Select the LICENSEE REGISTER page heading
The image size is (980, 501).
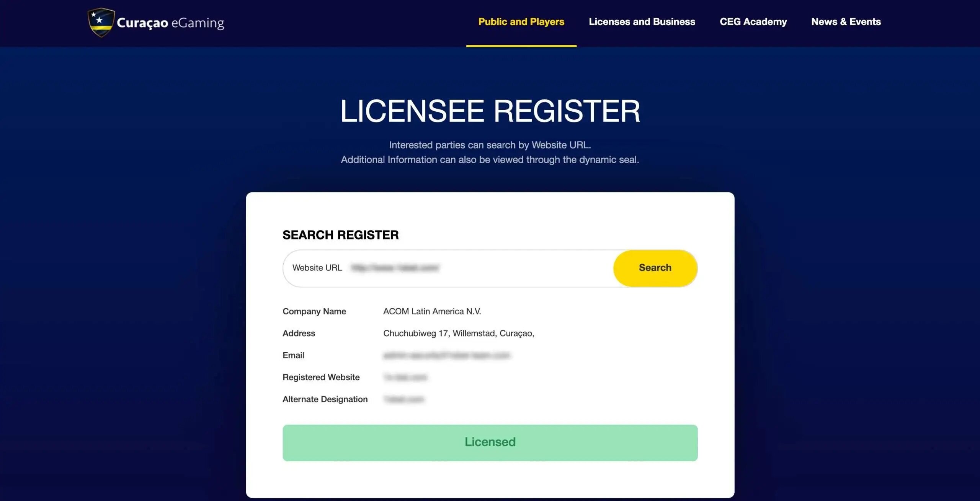point(490,111)
